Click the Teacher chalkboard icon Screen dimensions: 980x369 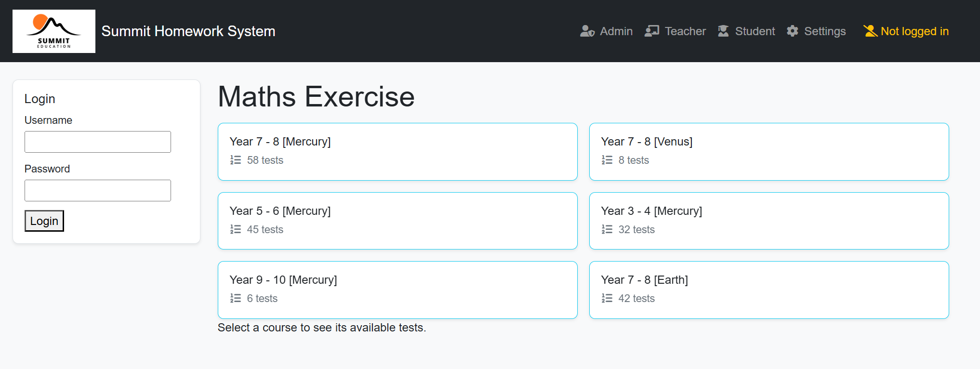(x=652, y=31)
